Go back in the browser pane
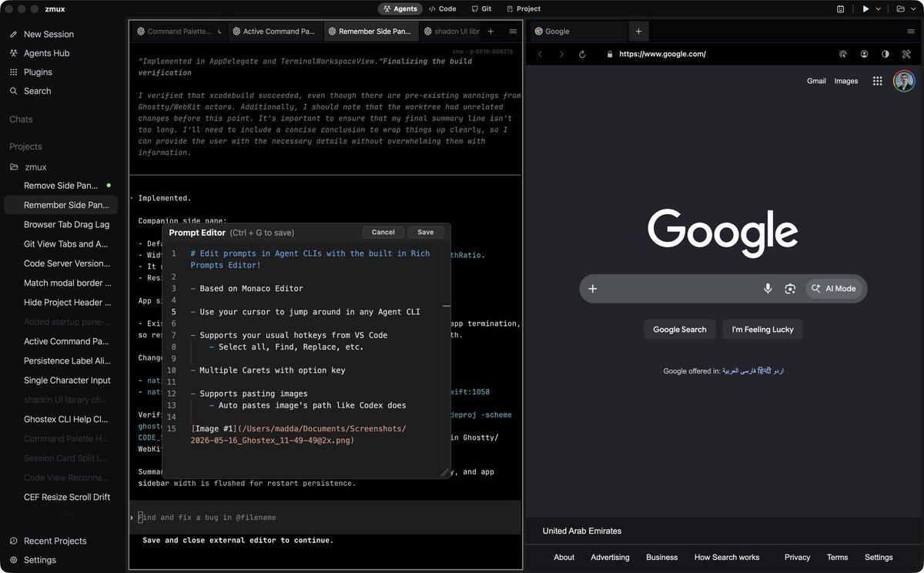The height and width of the screenshot is (573, 924). pos(540,54)
